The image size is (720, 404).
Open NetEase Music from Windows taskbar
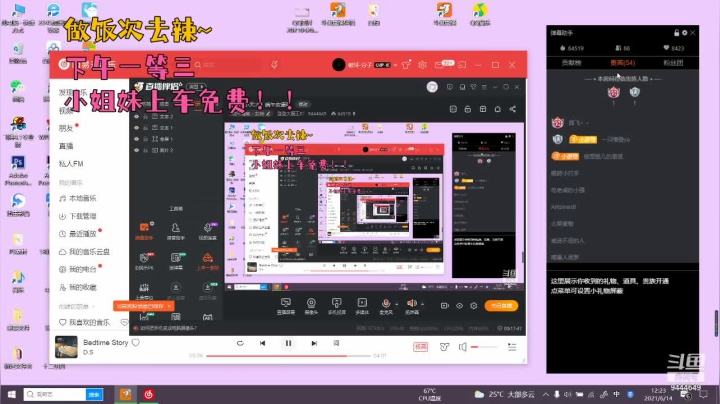(148, 394)
